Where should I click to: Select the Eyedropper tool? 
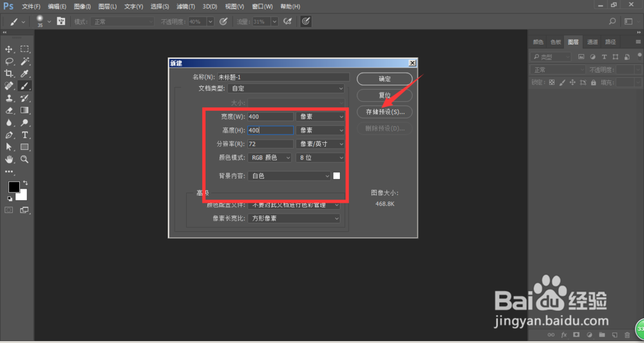(x=24, y=73)
